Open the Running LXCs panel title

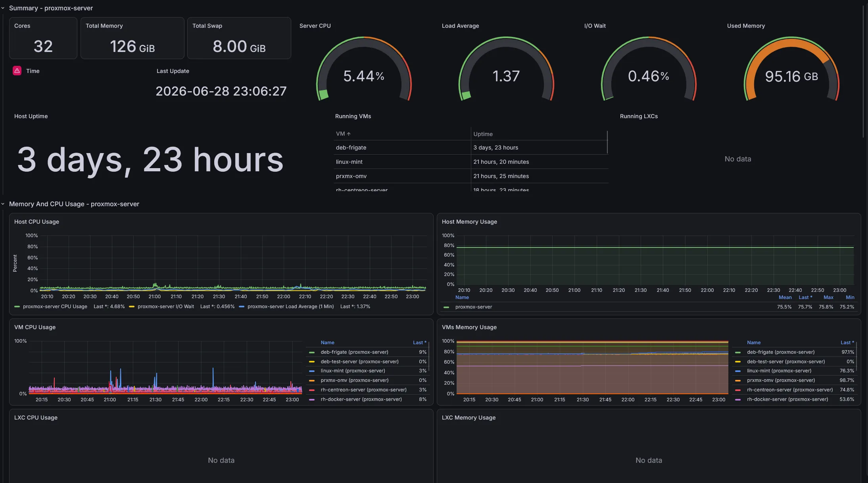[639, 116]
